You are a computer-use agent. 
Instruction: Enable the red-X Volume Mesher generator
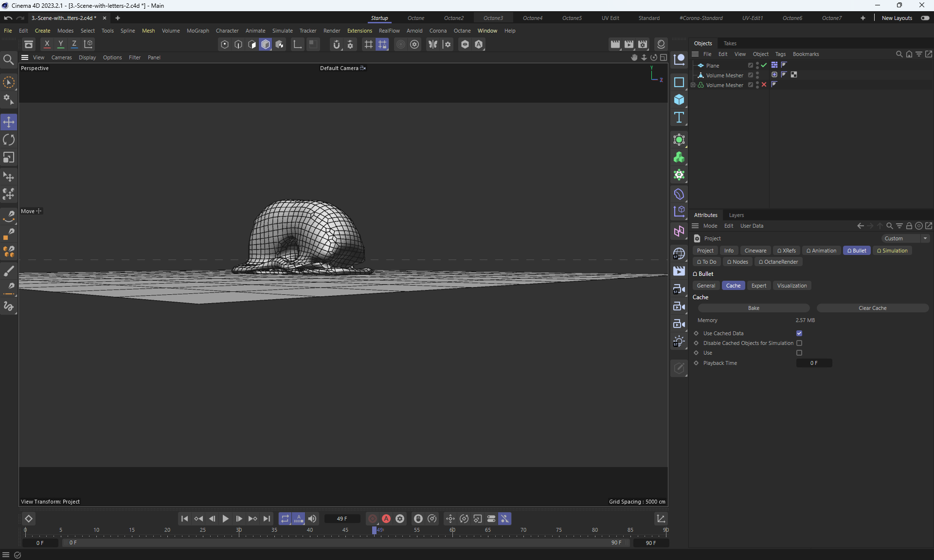click(x=764, y=85)
